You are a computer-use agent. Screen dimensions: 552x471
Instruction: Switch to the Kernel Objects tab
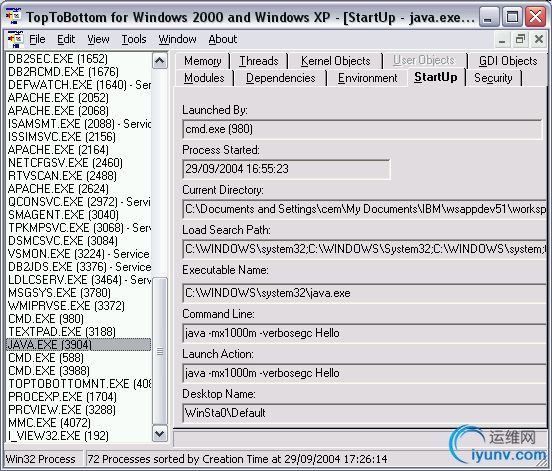335,61
